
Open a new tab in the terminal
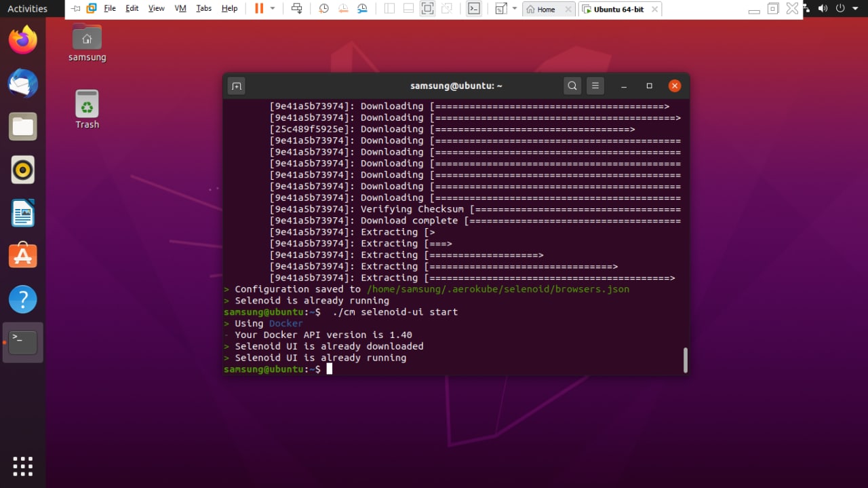[x=236, y=86]
